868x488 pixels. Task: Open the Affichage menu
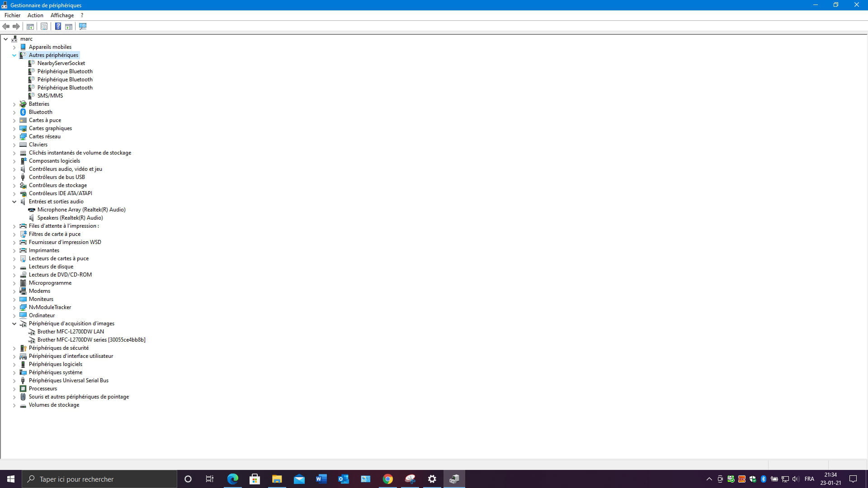[62, 15]
